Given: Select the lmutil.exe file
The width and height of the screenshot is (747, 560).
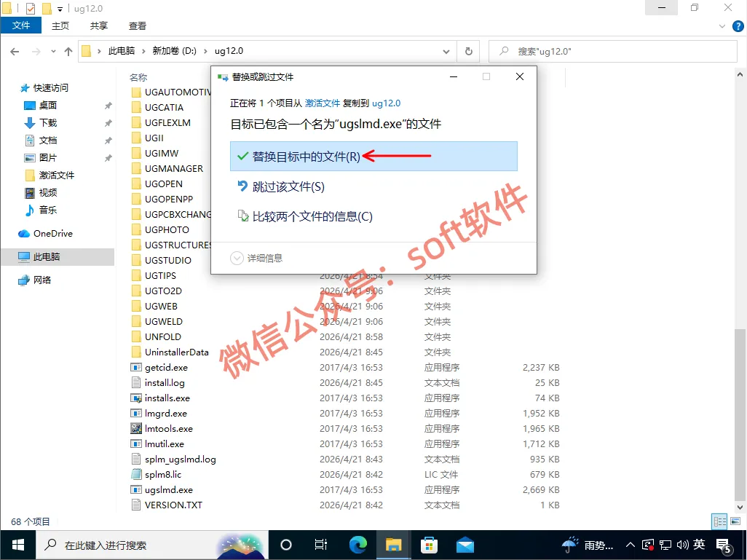Looking at the screenshot, I should pyautogui.click(x=164, y=443).
